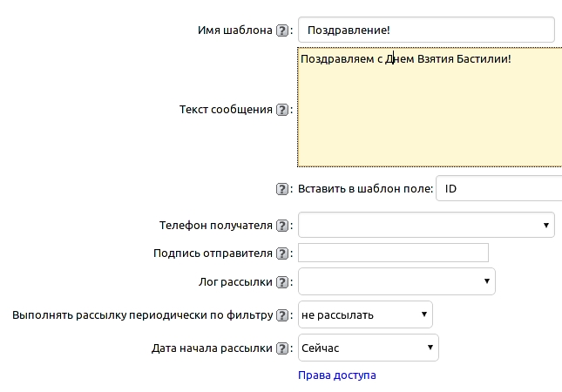
Task: Click the 'Текст сообщения' label text
Action: 226,111
